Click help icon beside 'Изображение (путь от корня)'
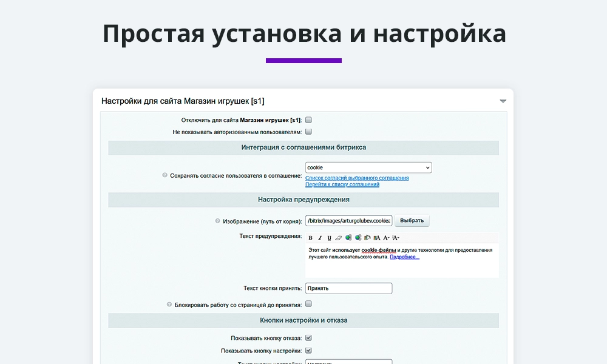 pos(217,221)
